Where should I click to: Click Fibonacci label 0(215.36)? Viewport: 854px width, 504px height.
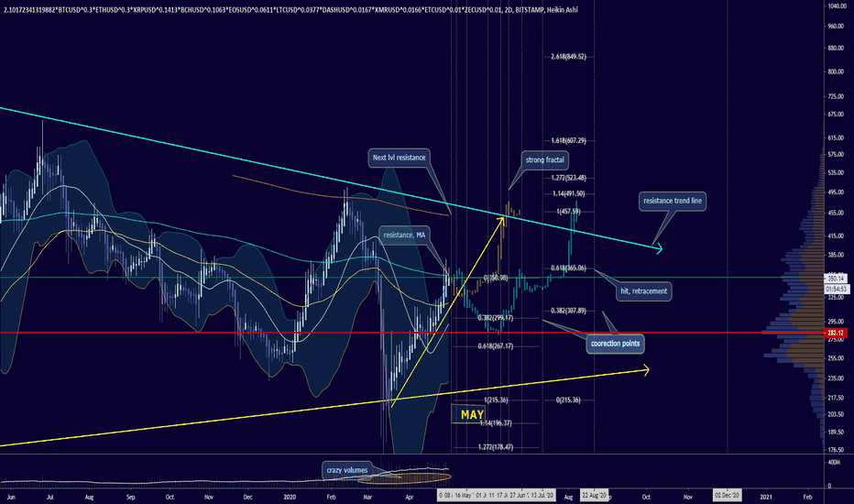click(568, 400)
